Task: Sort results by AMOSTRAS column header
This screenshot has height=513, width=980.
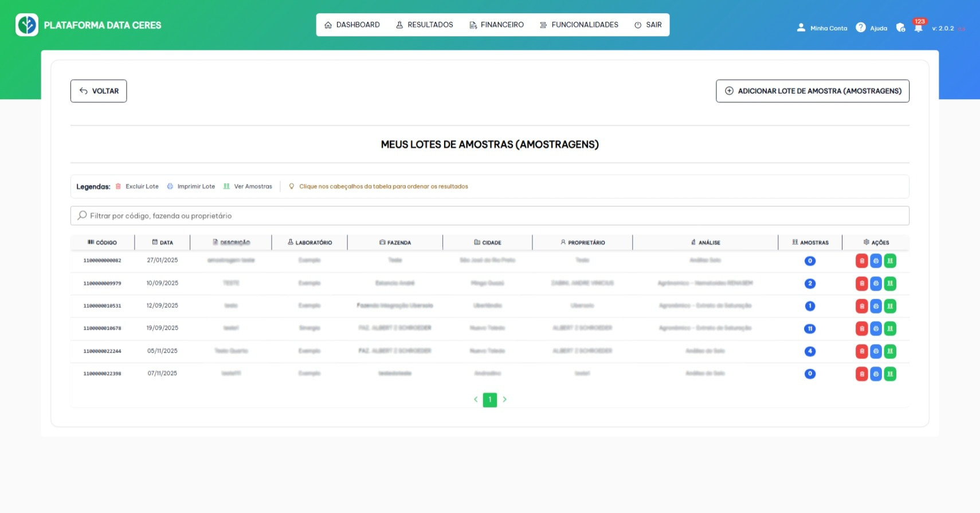Action: coord(810,242)
